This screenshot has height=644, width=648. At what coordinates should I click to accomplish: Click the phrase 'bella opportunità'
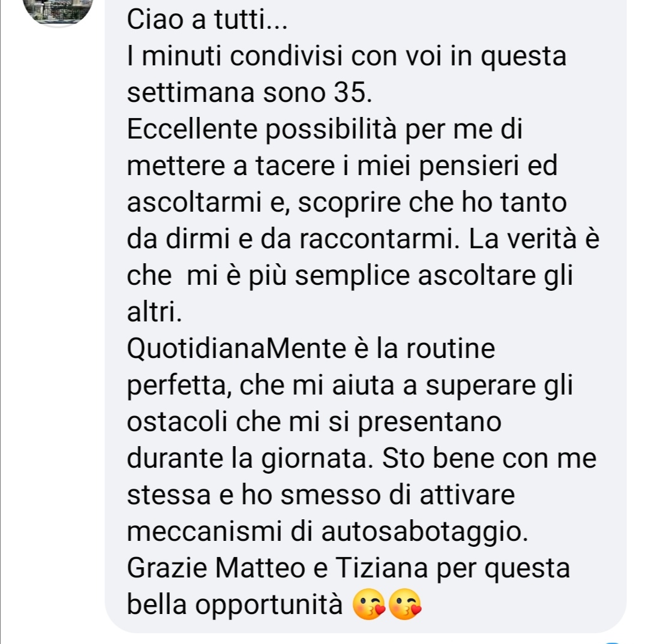click(x=235, y=605)
